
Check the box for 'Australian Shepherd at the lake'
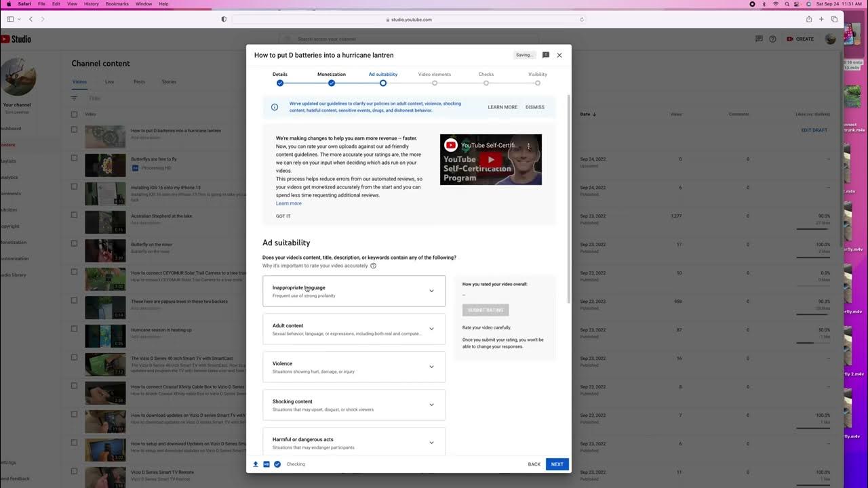point(75,215)
